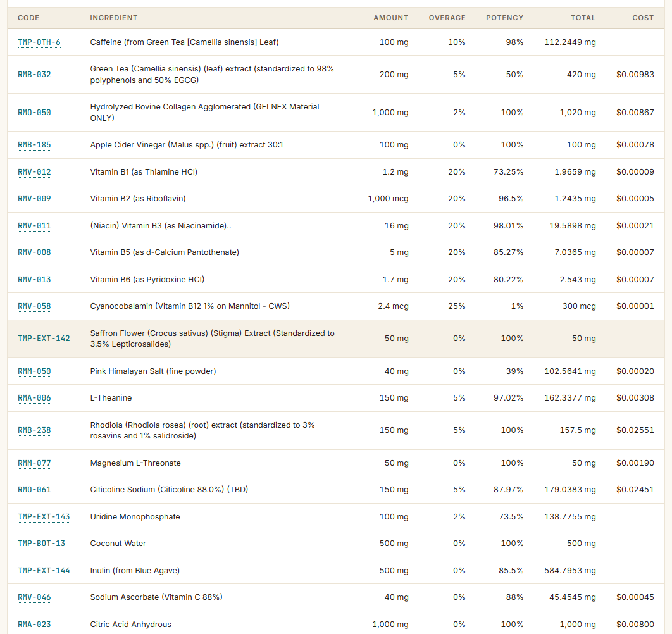This screenshot has width=672, height=634.
Task: Open ingredient code RMV-011
Action: click(x=34, y=225)
